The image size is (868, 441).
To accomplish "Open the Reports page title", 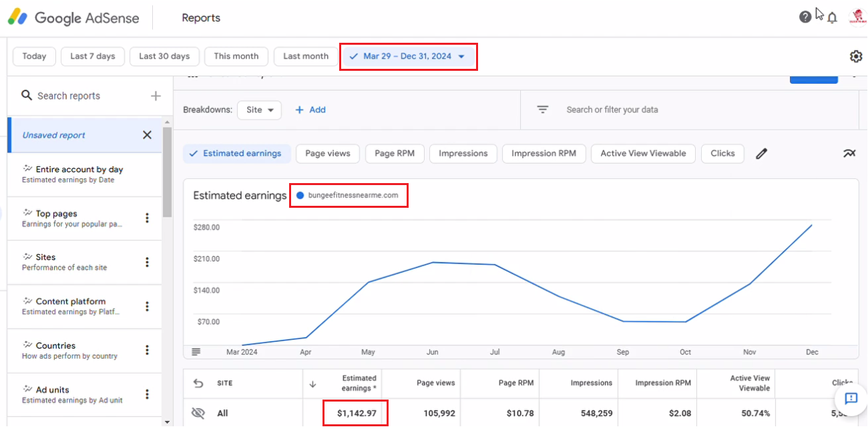I will pos(201,18).
